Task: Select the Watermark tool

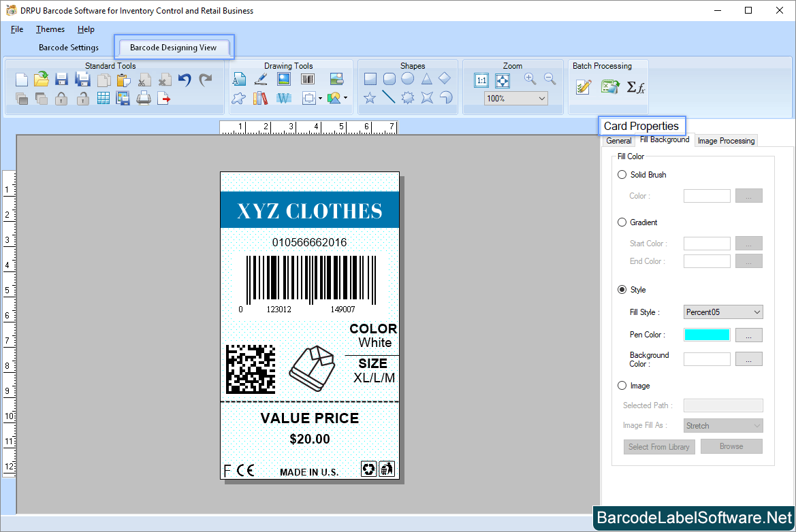Action: pos(284,97)
